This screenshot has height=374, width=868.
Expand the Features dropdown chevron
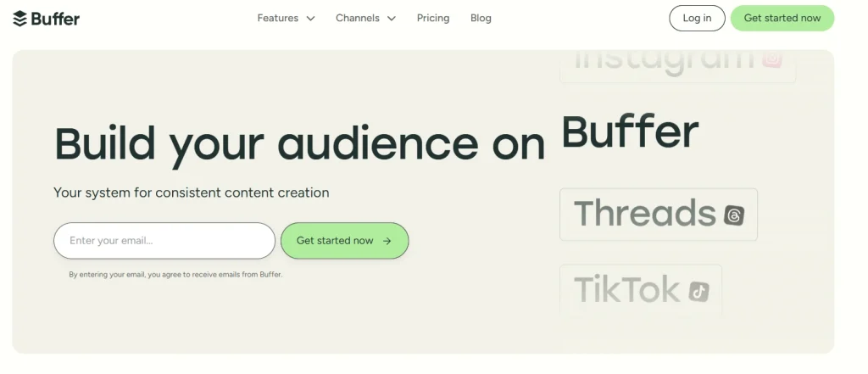(x=310, y=19)
